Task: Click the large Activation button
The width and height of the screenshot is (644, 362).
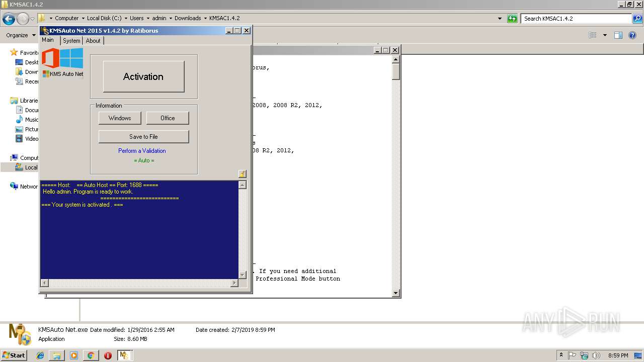Action: [x=143, y=76]
